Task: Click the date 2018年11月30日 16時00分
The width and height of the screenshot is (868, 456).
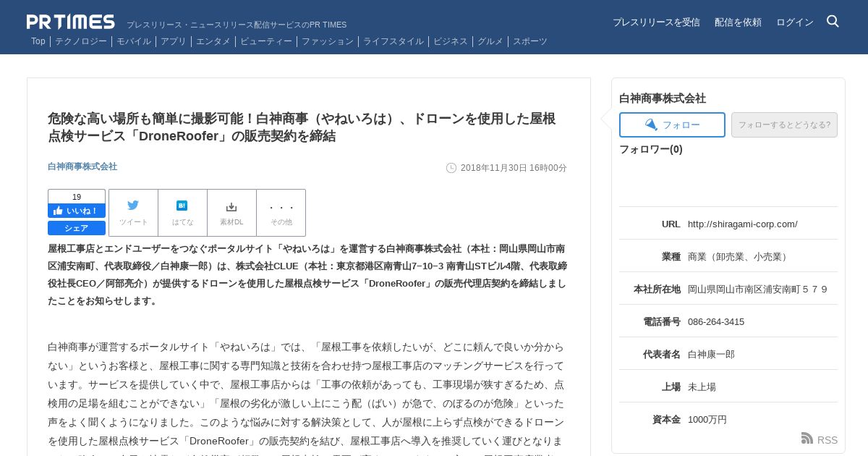Action: (514, 168)
